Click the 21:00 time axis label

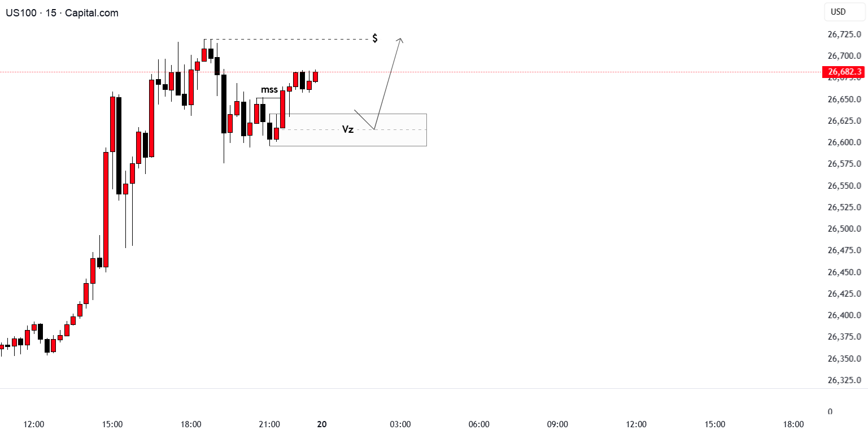pos(269,424)
